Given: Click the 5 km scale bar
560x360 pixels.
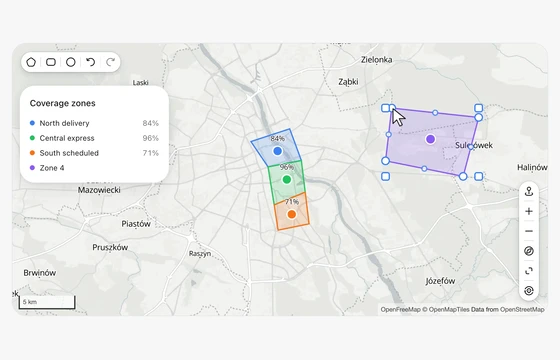Looking at the screenshot, I should point(47,302).
